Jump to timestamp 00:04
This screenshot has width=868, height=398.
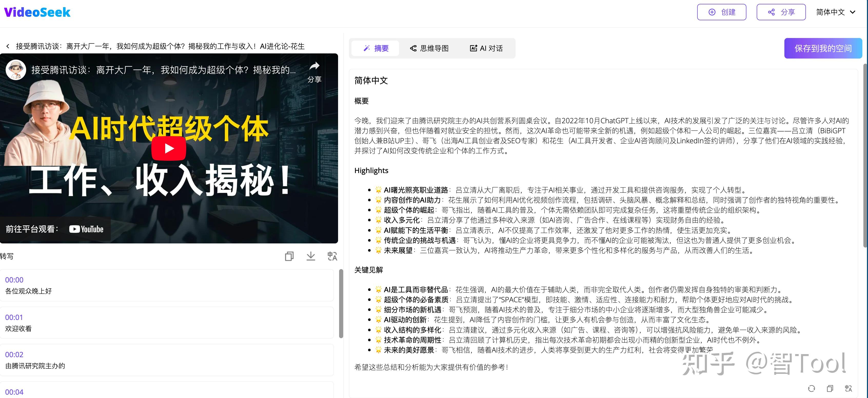pyautogui.click(x=14, y=392)
